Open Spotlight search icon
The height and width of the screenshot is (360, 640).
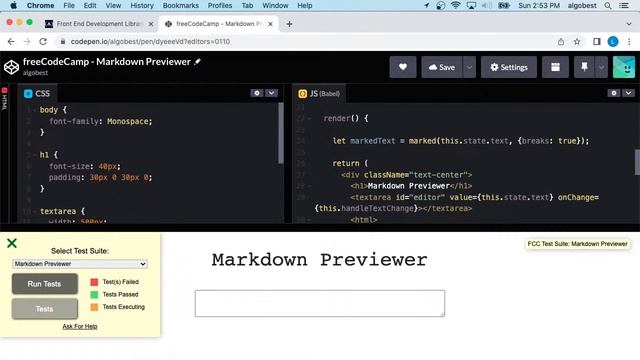click(608, 6)
